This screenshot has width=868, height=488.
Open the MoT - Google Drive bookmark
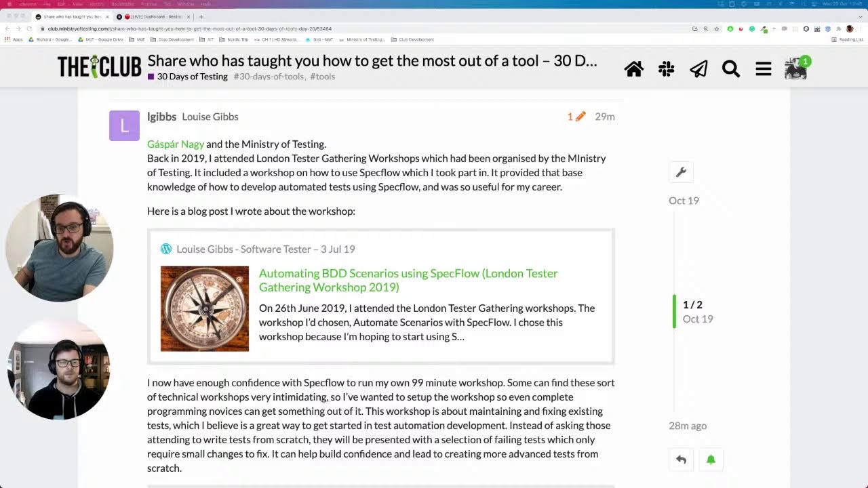tap(100, 39)
